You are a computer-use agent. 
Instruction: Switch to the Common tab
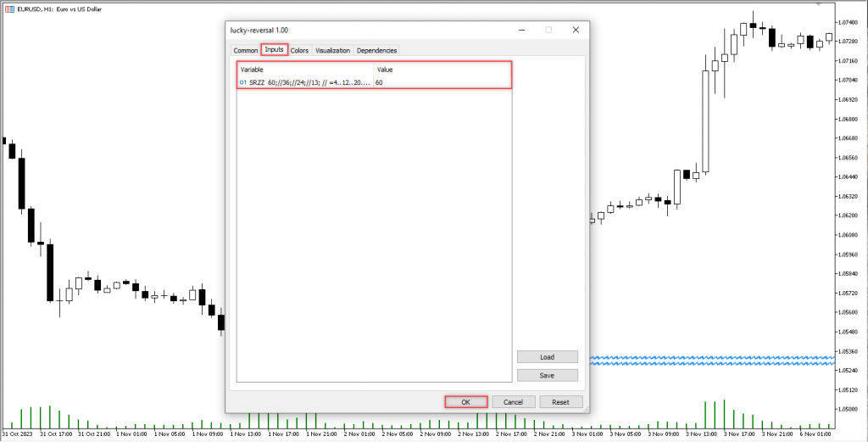(x=245, y=50)
